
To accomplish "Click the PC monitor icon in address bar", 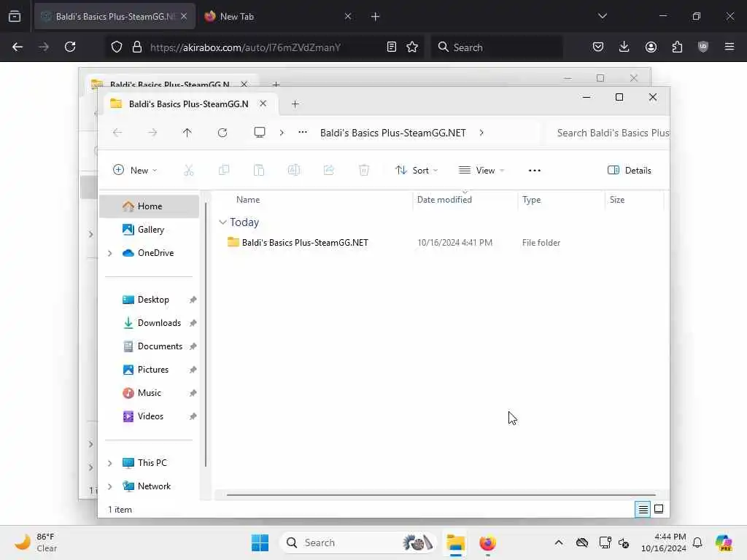I will tap(260, 133).
